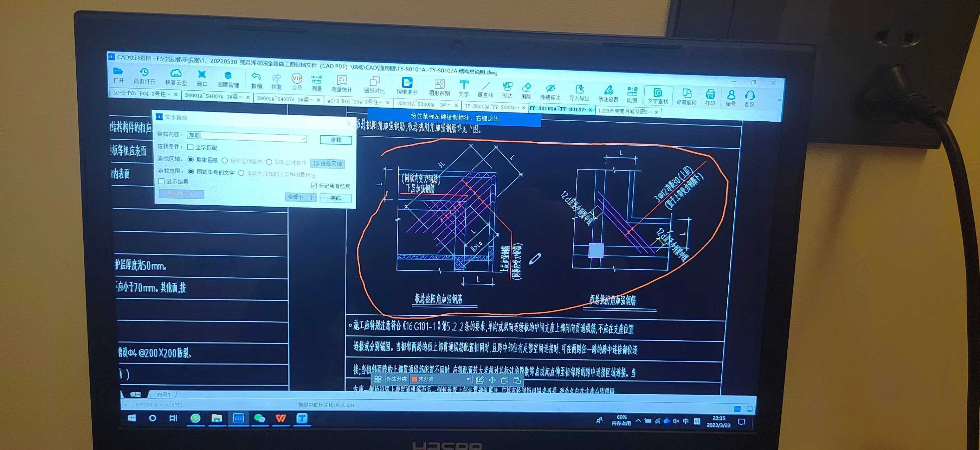Print the drawing with 打印
Viewport: 980px width, 450px height.
click(710, 98)
